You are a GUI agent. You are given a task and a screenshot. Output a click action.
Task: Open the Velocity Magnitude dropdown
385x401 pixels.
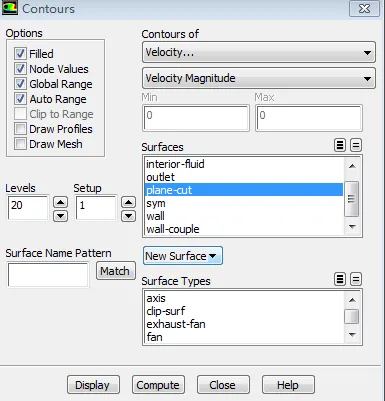pyautogui.click(x=259, y=78)
